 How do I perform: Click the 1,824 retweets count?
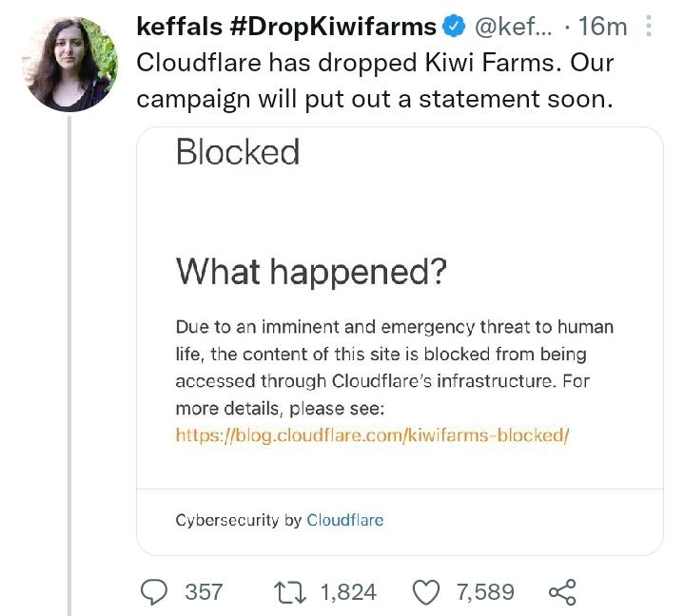pyautogui.click(x=348, y=592)
